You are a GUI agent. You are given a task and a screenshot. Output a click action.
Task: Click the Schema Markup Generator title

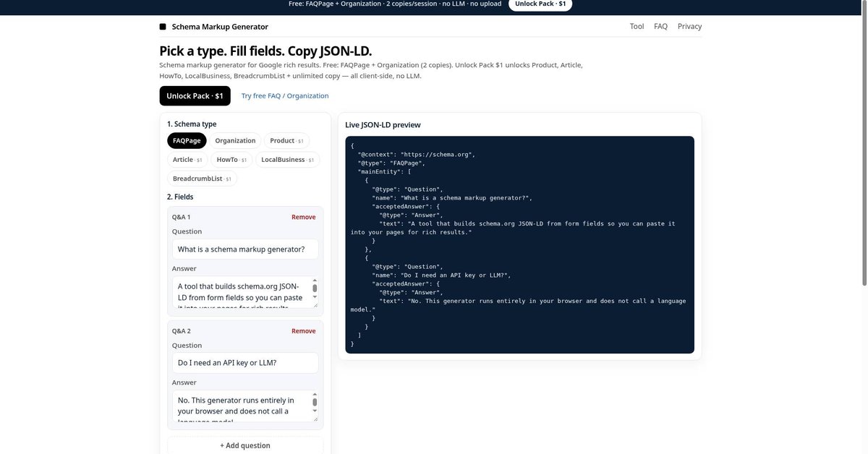coord(220,27)
